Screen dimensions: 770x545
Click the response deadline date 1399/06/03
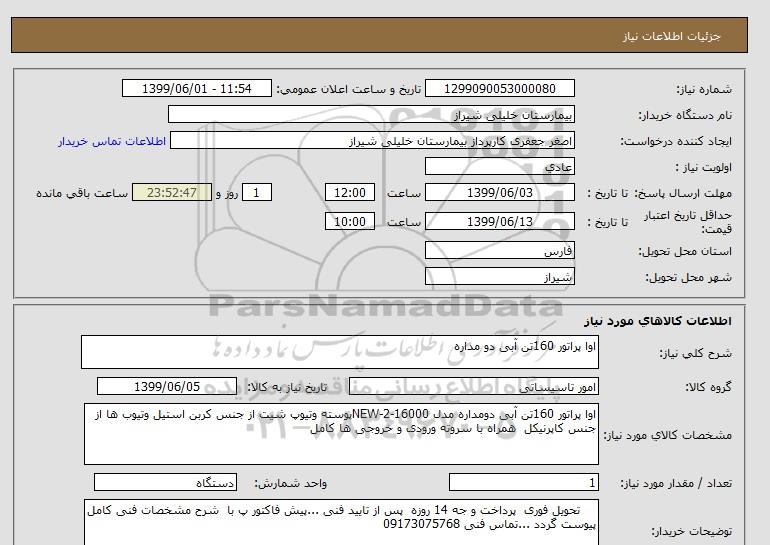point(499,192)
